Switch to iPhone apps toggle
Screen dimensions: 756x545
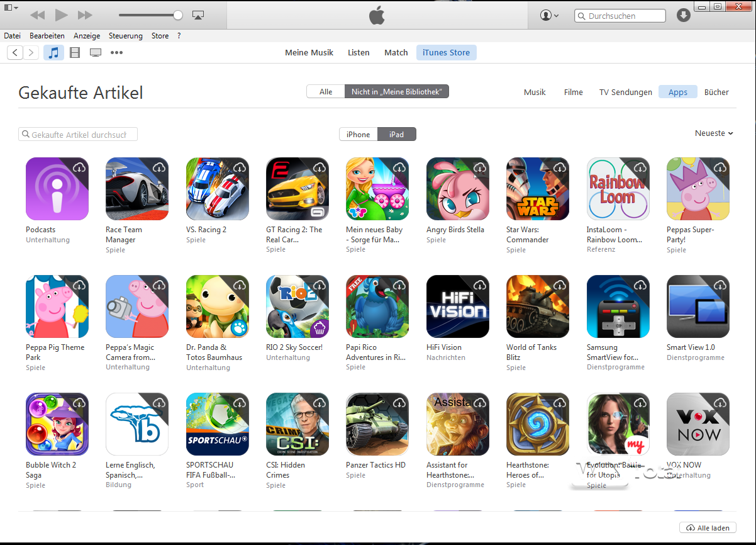click(359, 134)
